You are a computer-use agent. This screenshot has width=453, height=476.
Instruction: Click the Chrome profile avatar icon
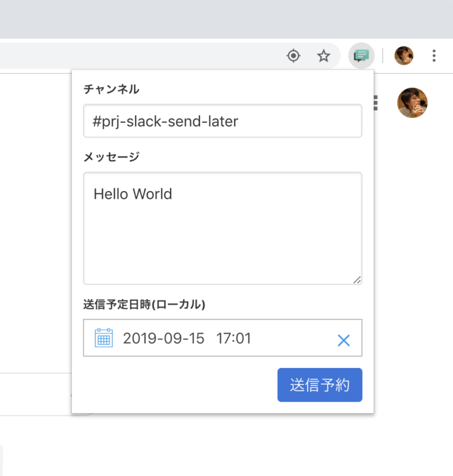403,55
